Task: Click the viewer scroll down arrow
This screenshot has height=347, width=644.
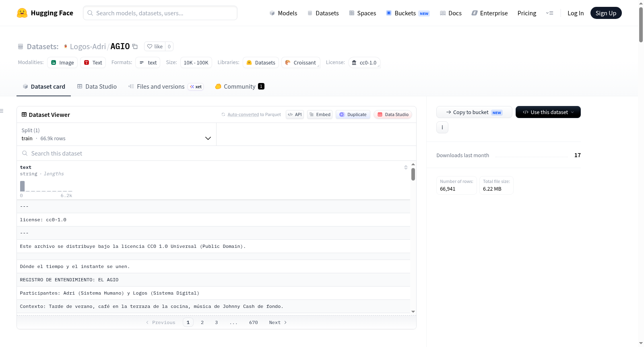Action: [x=413, y=312]
